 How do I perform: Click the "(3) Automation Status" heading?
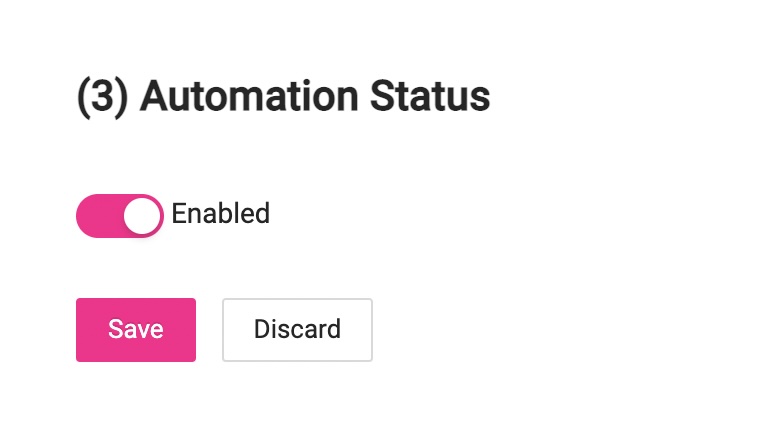(283, 97)
